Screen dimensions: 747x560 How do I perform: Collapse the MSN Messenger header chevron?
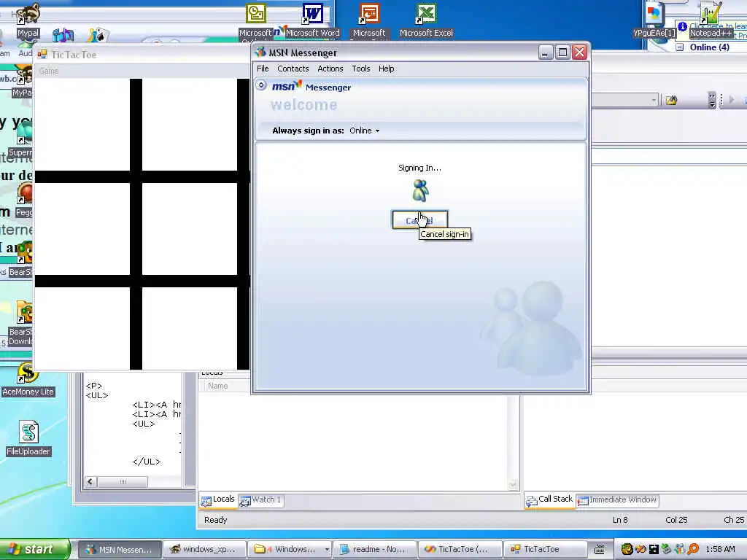[x=261, y=85]
